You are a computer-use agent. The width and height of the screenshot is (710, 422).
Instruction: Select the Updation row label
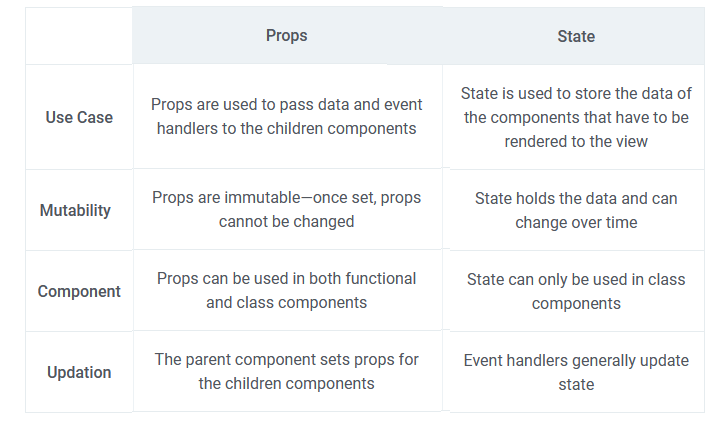click(x=79, y=372)
